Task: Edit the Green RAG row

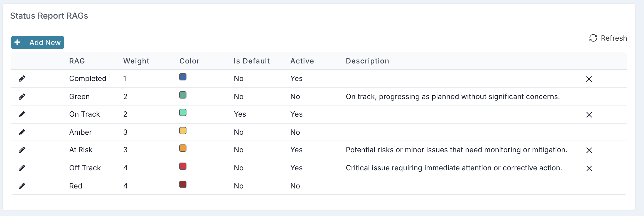Action: pyautogui.click(x=22, y=97)
